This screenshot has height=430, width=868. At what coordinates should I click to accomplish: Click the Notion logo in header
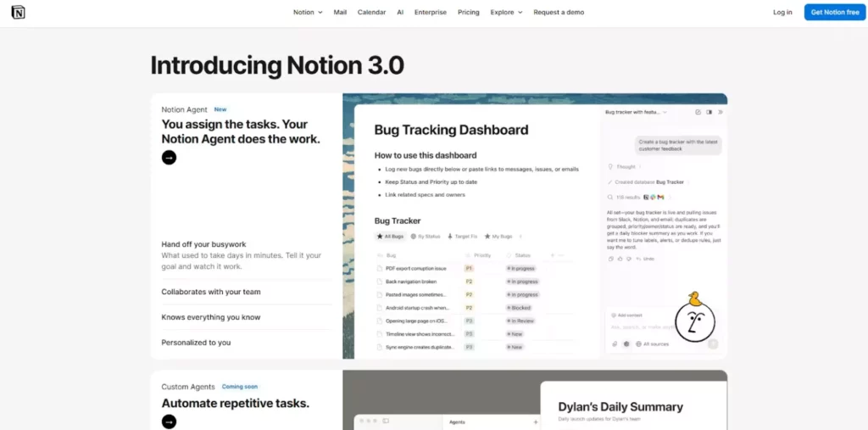tap(19, 12)
